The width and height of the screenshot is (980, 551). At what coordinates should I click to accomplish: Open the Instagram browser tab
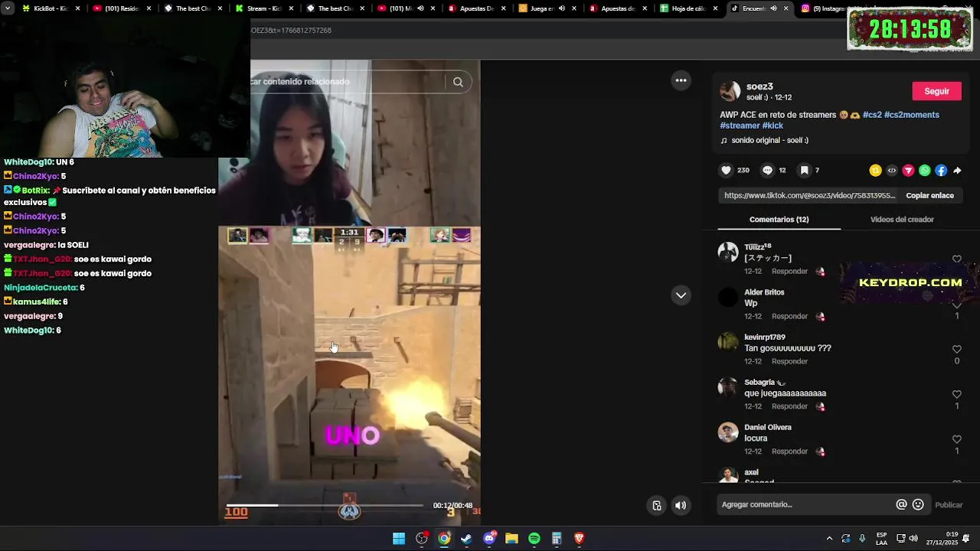tap(822, 8)
